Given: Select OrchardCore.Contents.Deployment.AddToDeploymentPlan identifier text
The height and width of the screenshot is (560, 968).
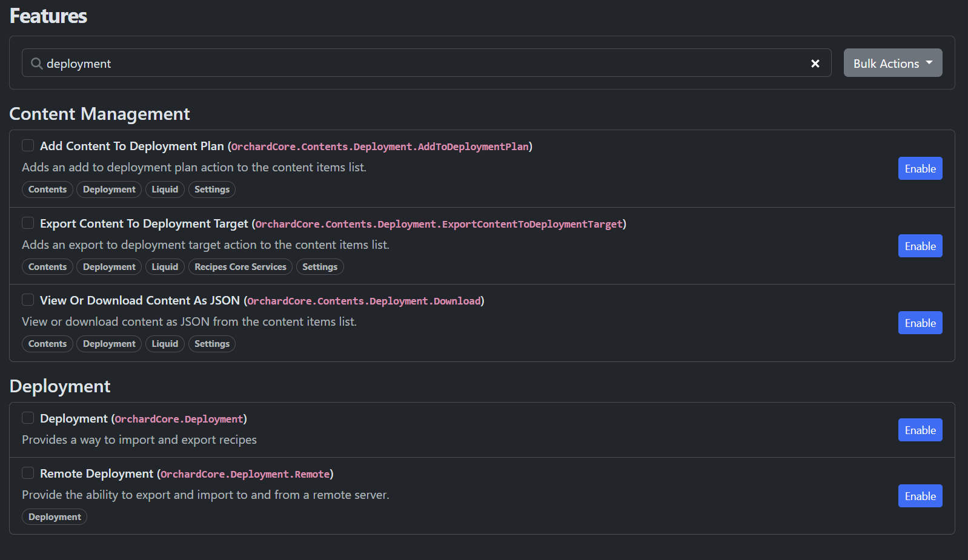Looking at the screenshot, I should (380, 147).
